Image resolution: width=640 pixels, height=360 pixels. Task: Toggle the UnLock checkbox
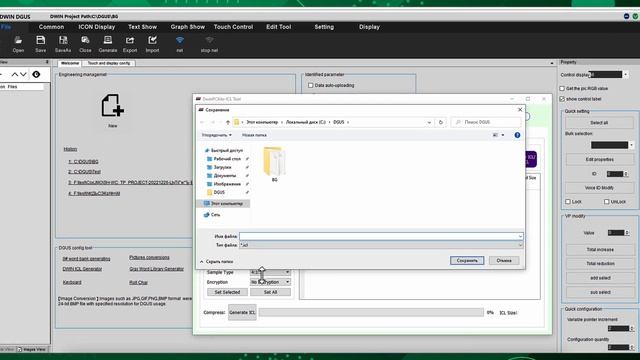pos(607,202)
